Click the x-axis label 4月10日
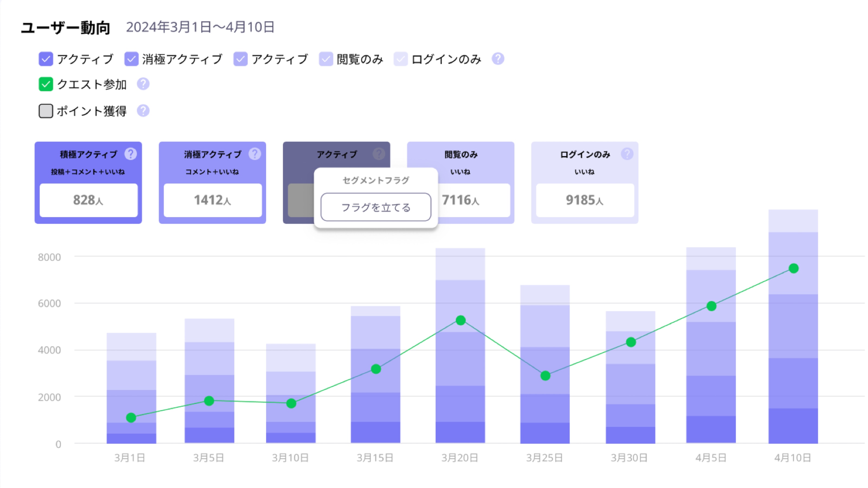The image size is (868, 488). coord(793,458)
